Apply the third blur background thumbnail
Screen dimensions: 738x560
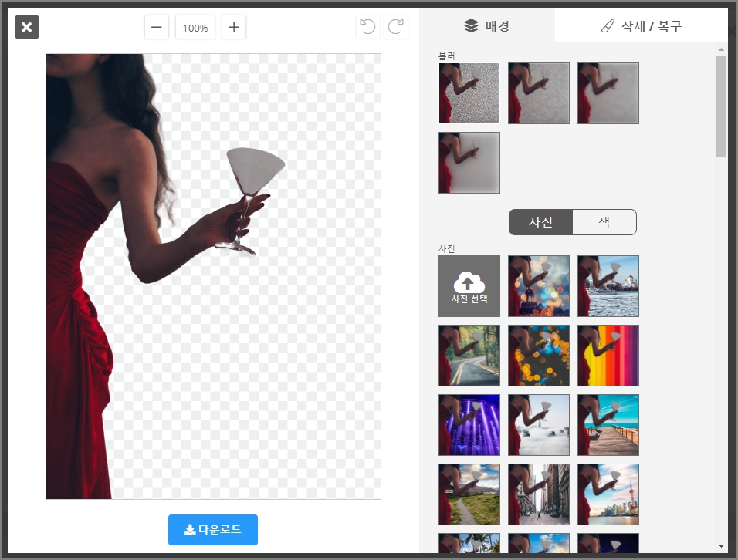(x=608, y=93)
